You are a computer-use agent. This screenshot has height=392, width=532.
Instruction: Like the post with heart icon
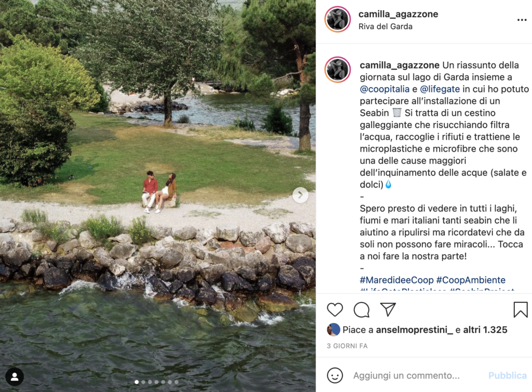pos(335,309)
